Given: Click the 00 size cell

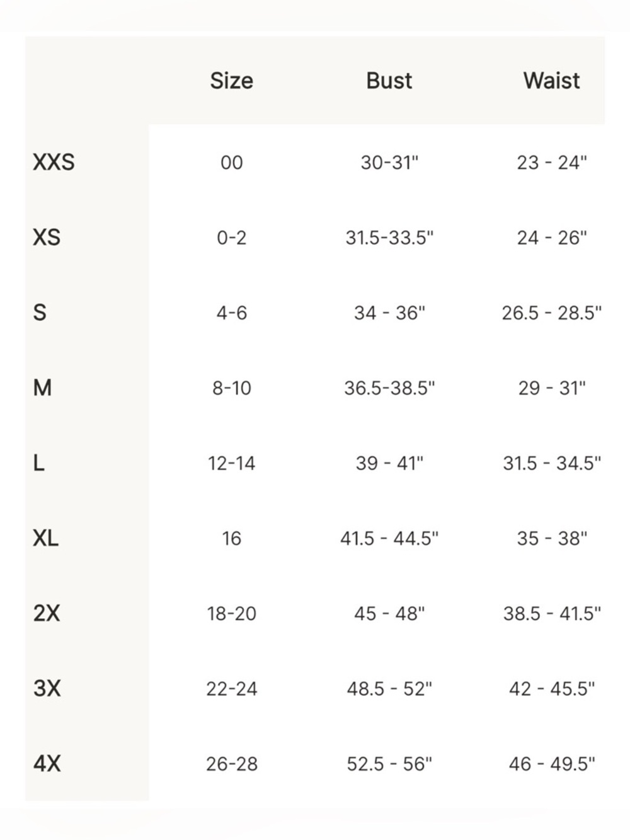Looking at the screenshot, I should [x=231, y=163].
